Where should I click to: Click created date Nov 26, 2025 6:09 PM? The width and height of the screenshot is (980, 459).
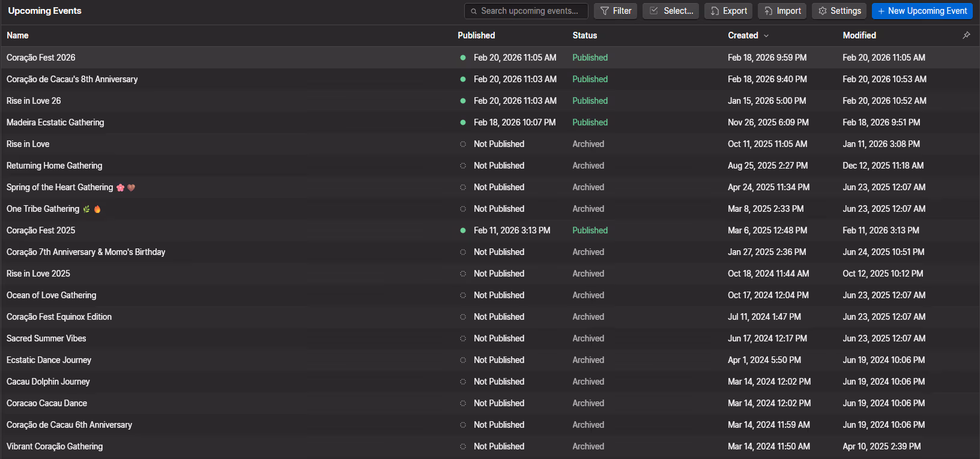pyautogui.click(x=768, y=122)
